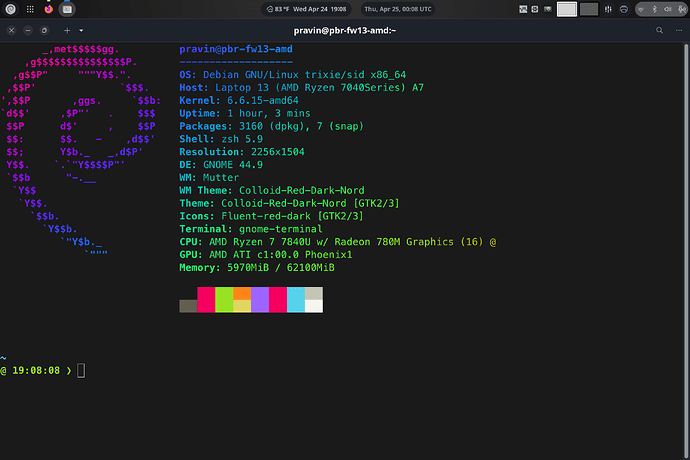Click the terminal icon in top bar
Screen dimensions: 690x460
point(66,9)
